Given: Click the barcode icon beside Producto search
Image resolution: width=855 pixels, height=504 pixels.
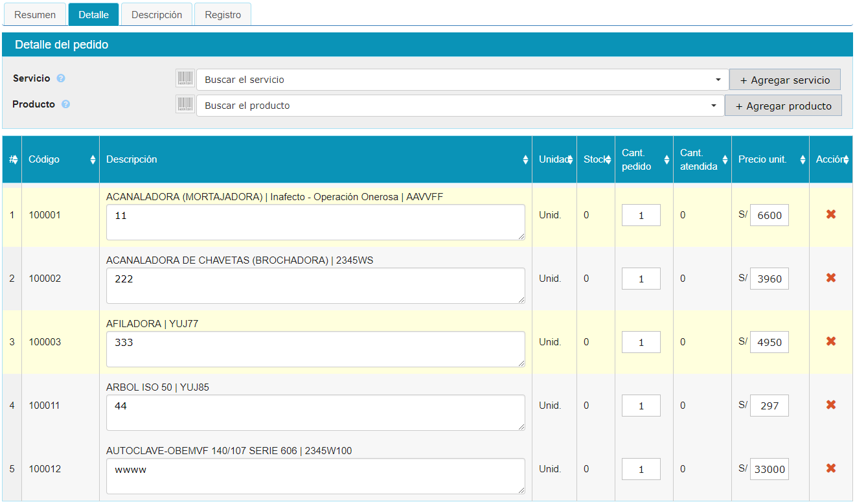Looking at the screenshot, I should [x=185, y=105].
